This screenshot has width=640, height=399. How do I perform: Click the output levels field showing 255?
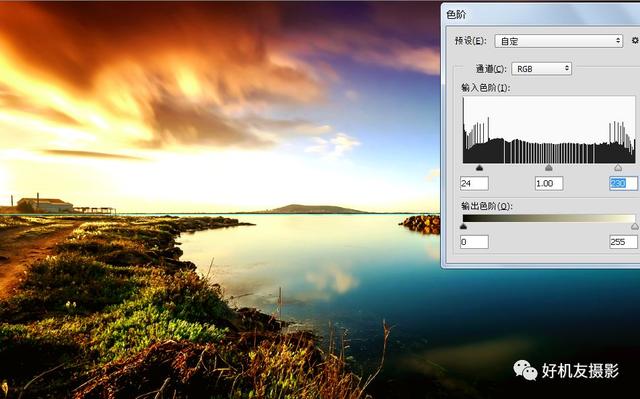[623, 242]
